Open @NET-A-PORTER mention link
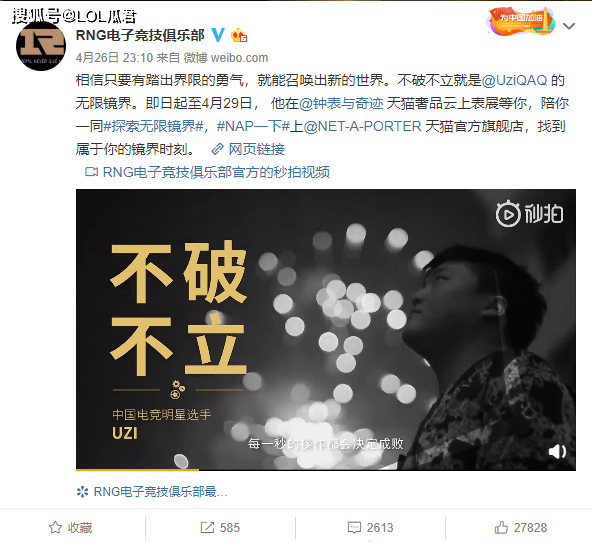The height and width of the screenshot is (542, 592). click(x=362, y=126)
